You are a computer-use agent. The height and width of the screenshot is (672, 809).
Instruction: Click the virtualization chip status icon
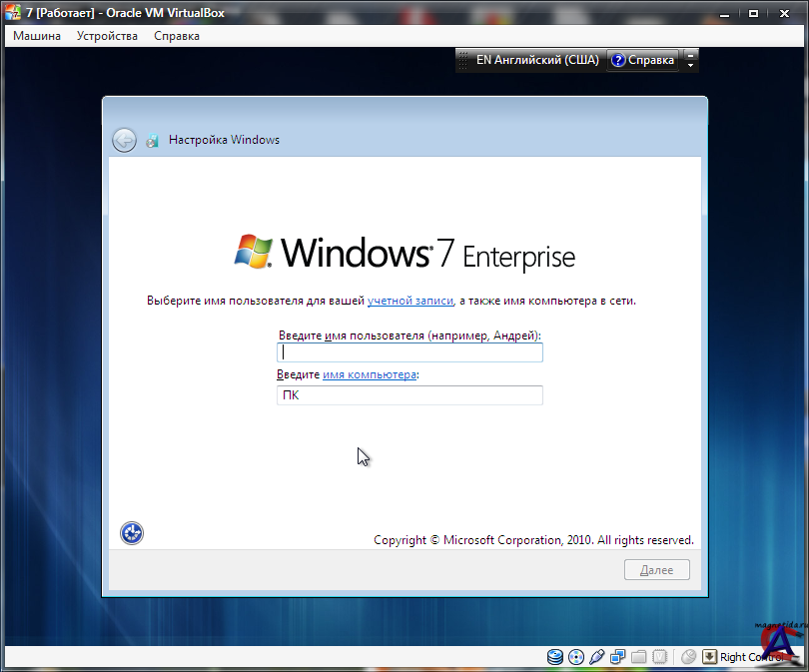click(x=660, y=657)
